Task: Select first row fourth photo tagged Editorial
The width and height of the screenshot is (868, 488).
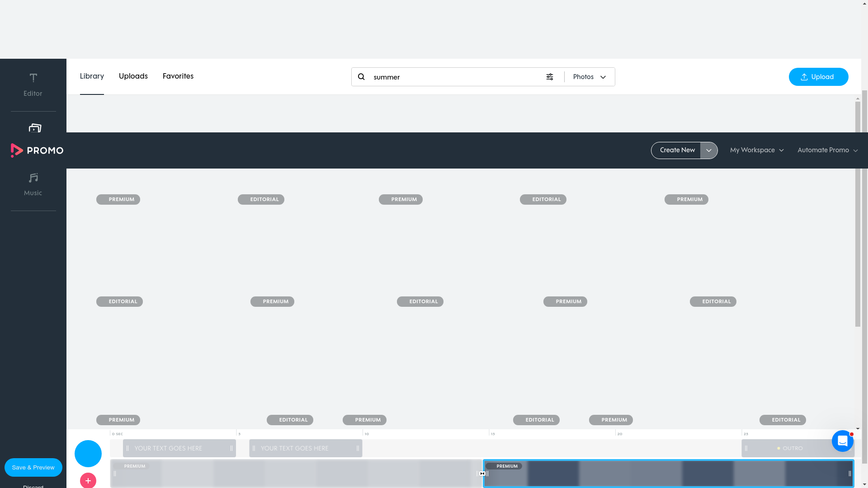Action: coord(543,199)
